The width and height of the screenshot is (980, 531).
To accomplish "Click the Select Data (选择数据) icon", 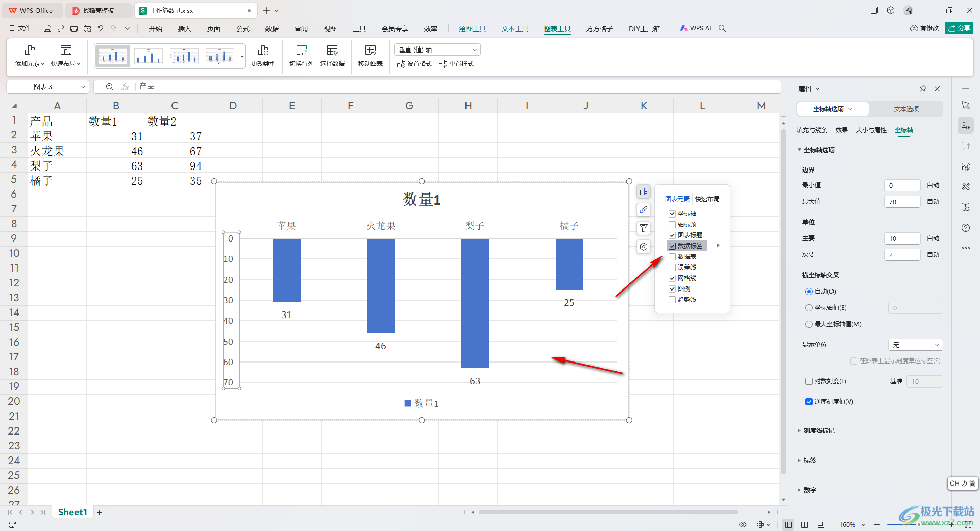I will pos(332,50).
